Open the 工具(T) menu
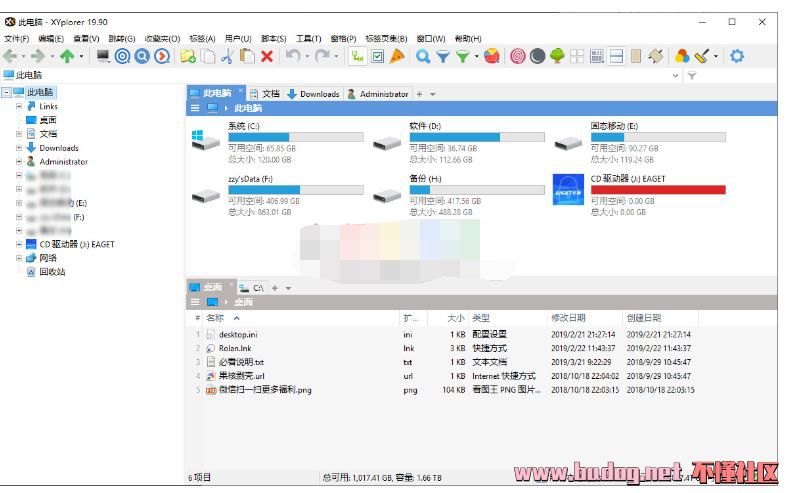Screen dimensions: 788x493 308,39
